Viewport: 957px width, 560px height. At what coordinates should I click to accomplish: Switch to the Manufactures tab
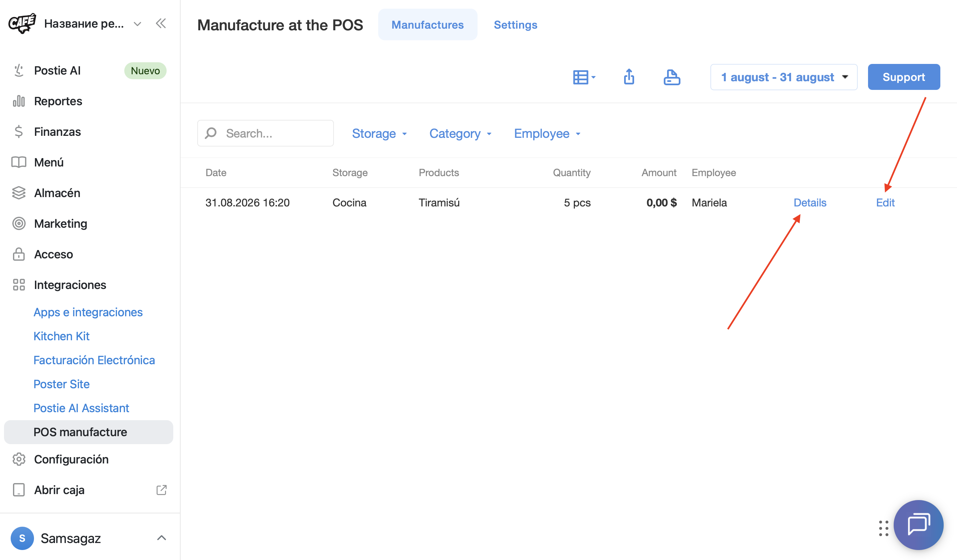tap(428, 25)
